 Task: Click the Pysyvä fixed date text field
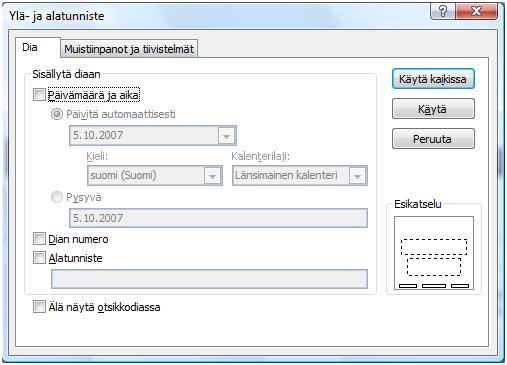pyautogui.click(x=218, y=218)
